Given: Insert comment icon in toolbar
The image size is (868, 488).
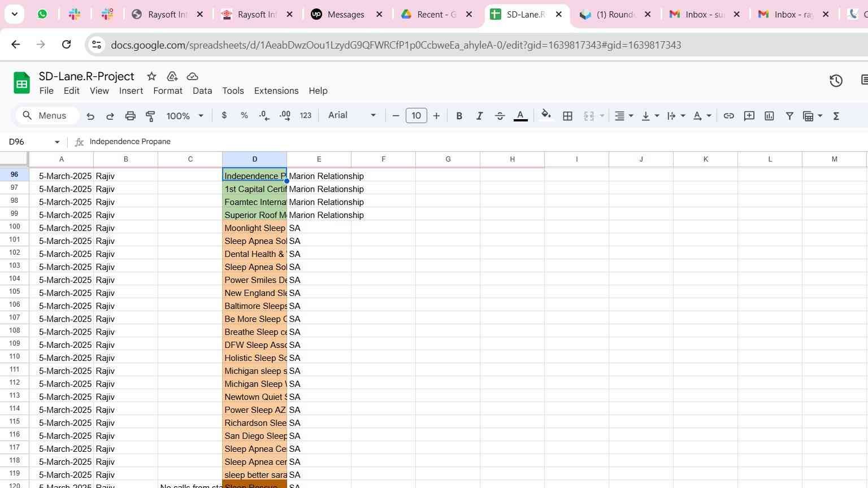Looking at the screenshot, I should pyautogui.click(x=749, y=116).
